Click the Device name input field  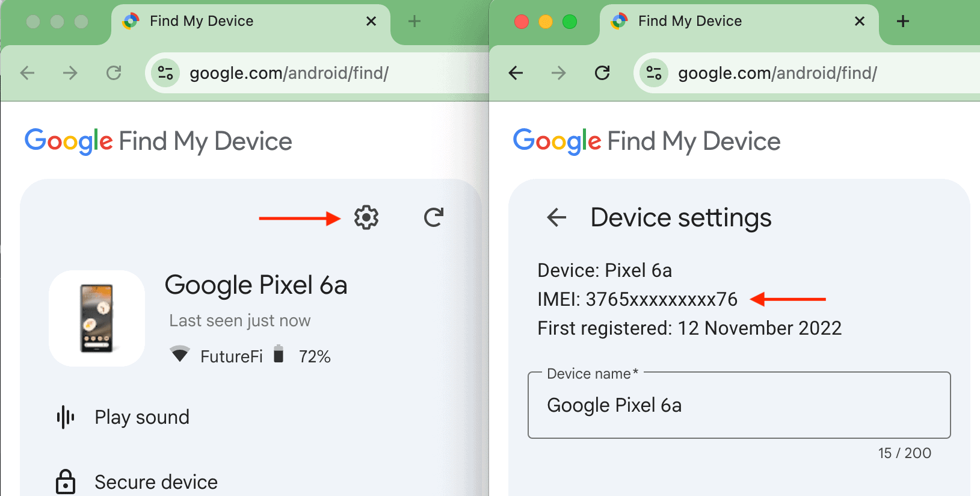[739, 406]
